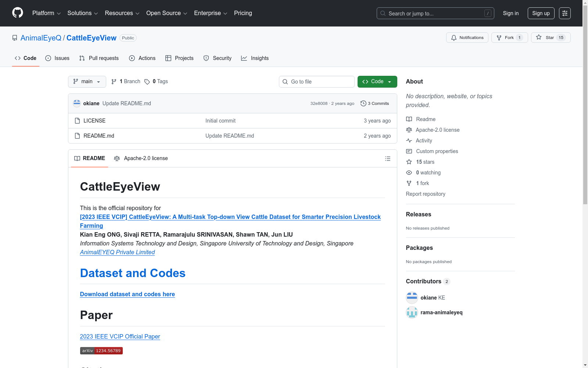Click Download dataset and codes here
This screenshot has height=368, width=588.
pyautogui.click(x=128, y=294)
